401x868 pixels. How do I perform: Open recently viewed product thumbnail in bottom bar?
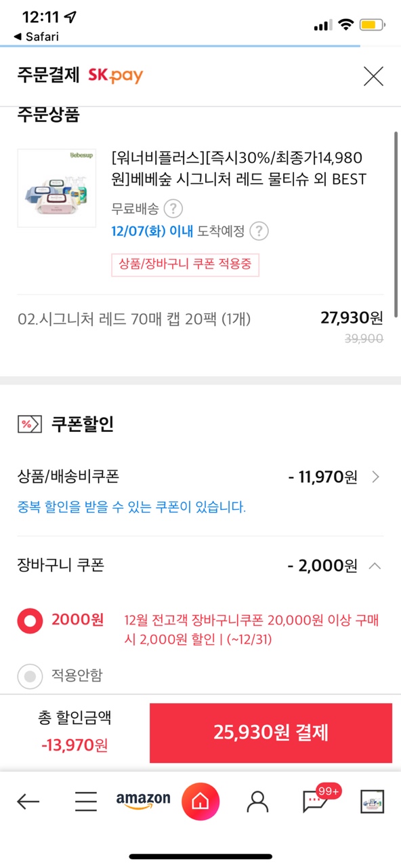372,802
